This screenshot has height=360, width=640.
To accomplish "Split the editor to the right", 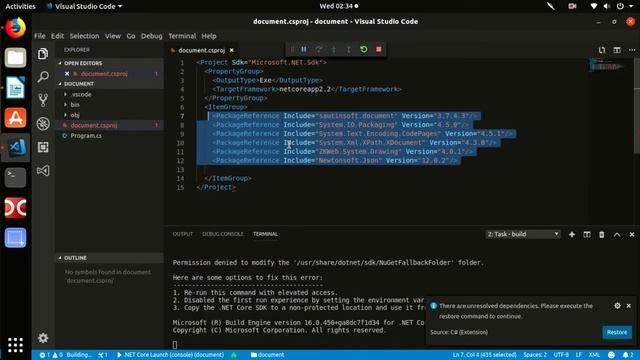I will (x=617, y=50).
